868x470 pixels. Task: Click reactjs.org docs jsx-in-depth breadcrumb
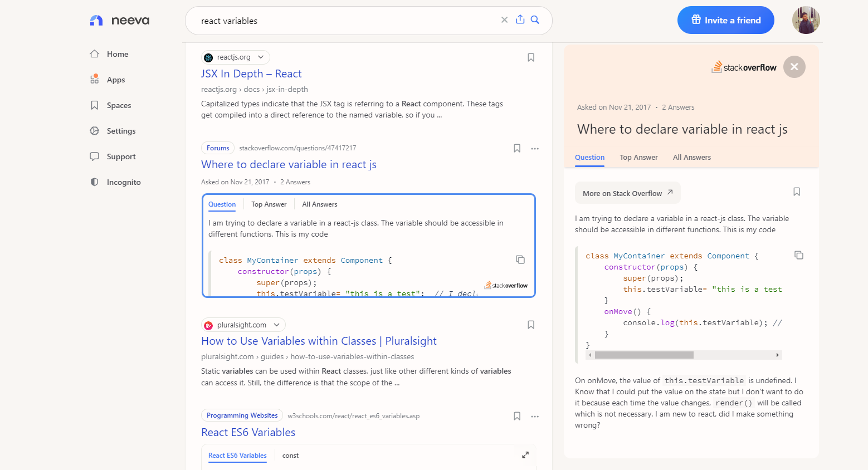click(255, 89)
